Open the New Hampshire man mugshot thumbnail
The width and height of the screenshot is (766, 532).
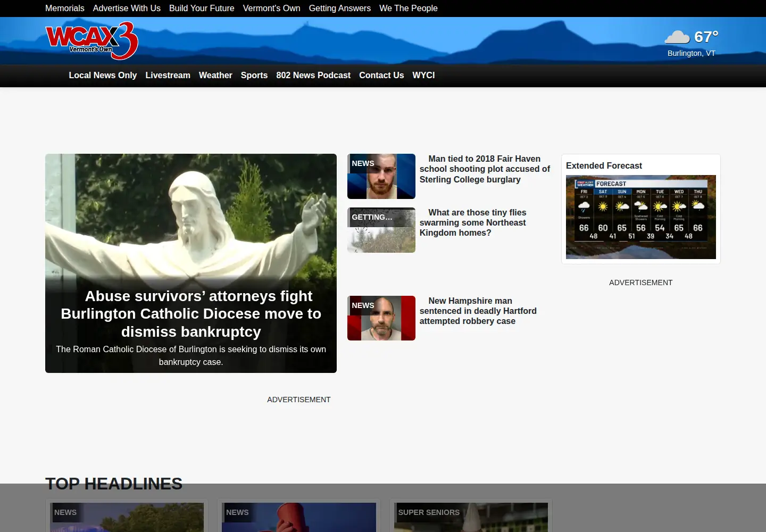(x=381, y=318)
